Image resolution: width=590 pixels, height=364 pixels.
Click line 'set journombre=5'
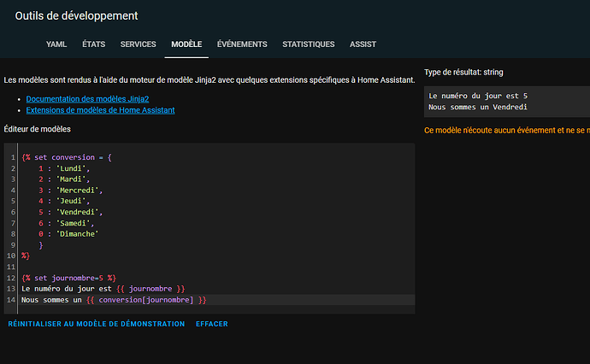69,278
